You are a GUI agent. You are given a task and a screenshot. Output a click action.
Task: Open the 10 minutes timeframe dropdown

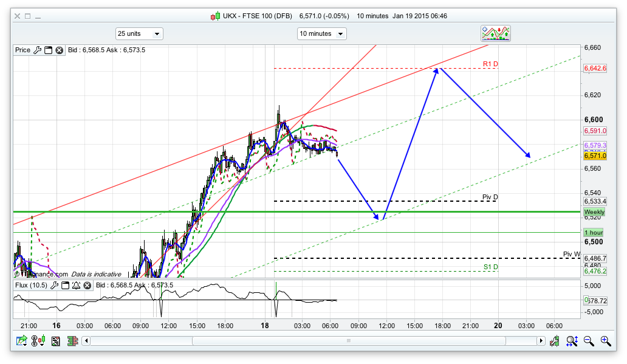click(x=321, y=34)
